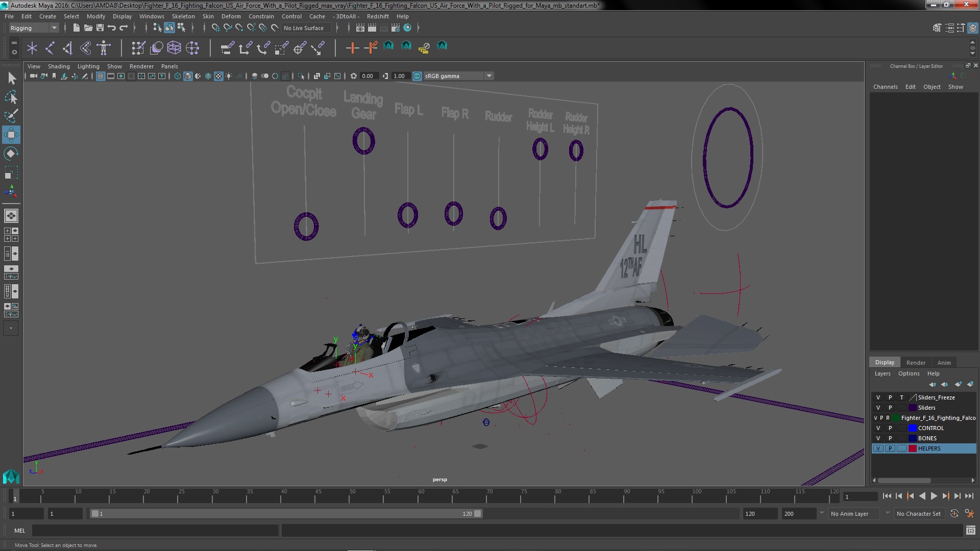Go to end of playback range
This screenshot has width=980, height=551.
[969, 496]
